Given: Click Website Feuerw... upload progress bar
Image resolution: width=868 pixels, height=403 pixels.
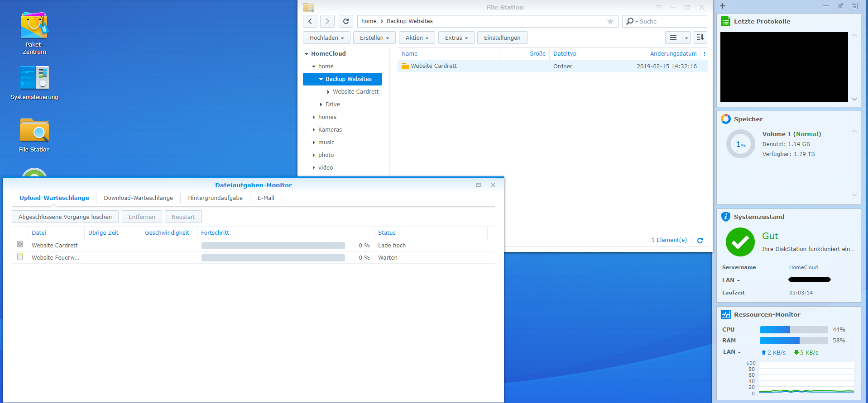Looking at the screenshot, I should pyautogui.click(x=273, y=258).
